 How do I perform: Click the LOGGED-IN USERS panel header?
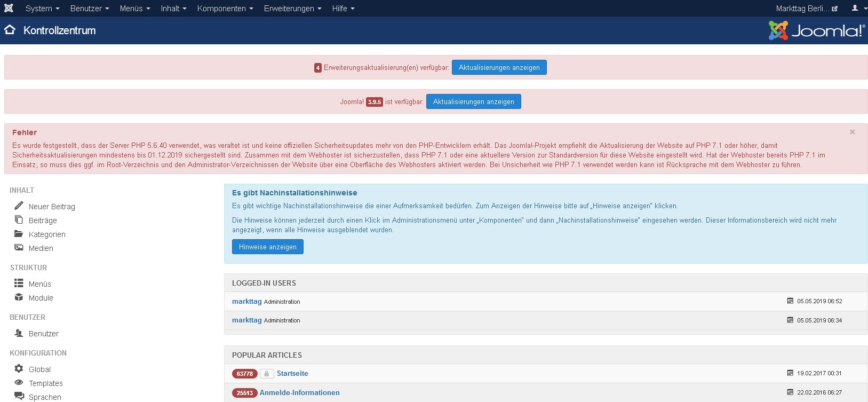(x=264, y=283)
